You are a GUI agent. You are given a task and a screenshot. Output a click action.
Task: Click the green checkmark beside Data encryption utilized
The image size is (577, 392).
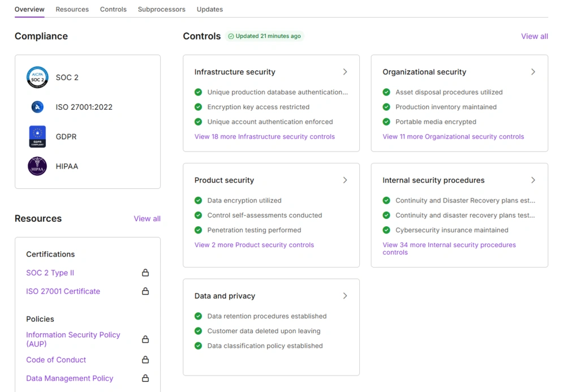(x=198, y=200)
